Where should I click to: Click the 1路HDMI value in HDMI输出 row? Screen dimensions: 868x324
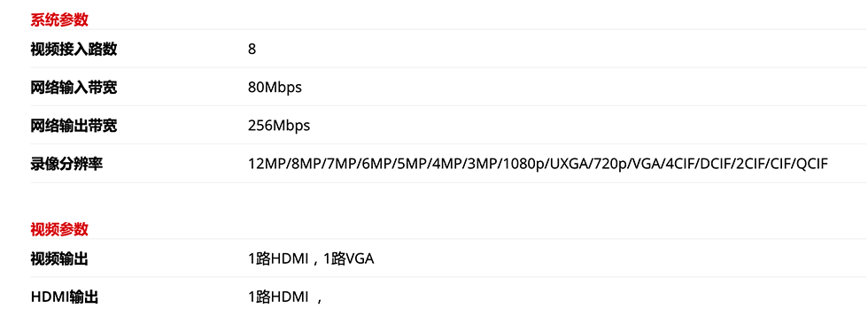click(278, 297)
